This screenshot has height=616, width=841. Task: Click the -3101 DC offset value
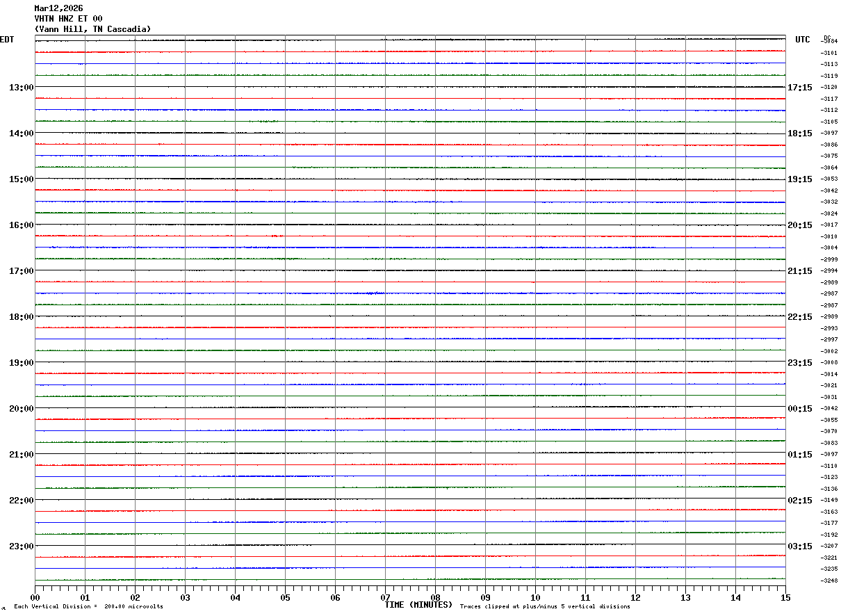tap(829, 53)
